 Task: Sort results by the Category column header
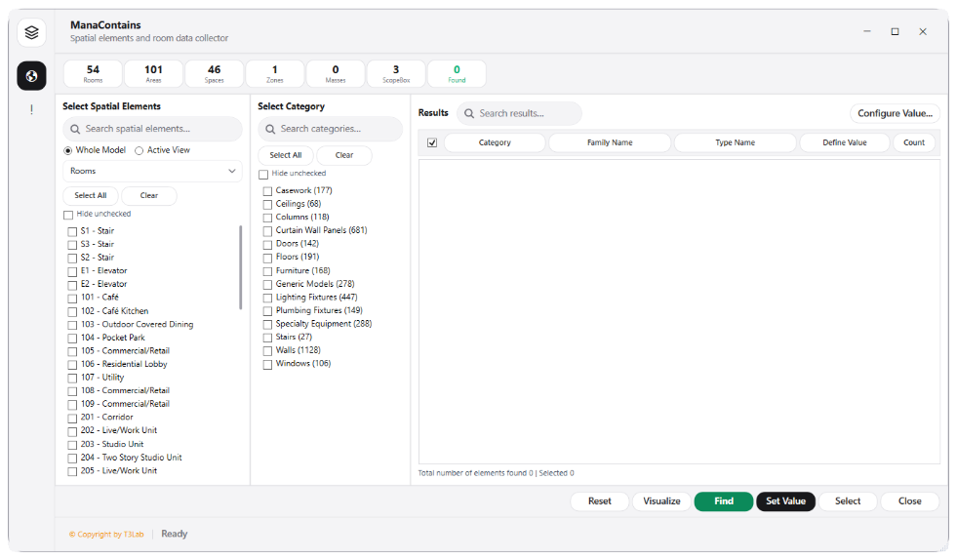tap(495, 142)
